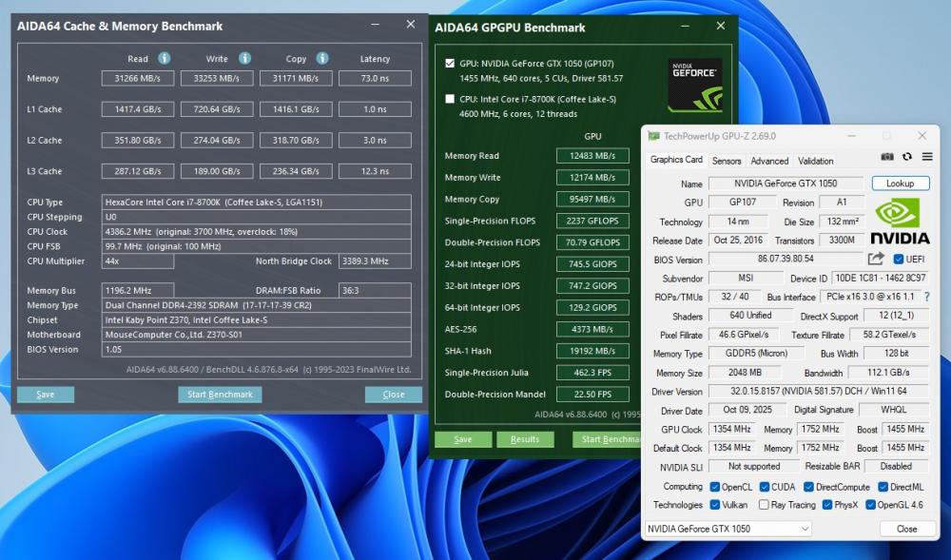Toggle the Vulkan checkbox
951x560 pixels.
(715, 504)
